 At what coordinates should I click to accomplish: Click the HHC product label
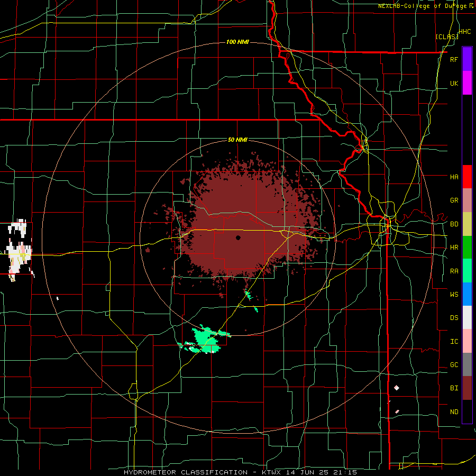(x=464, y=32)
